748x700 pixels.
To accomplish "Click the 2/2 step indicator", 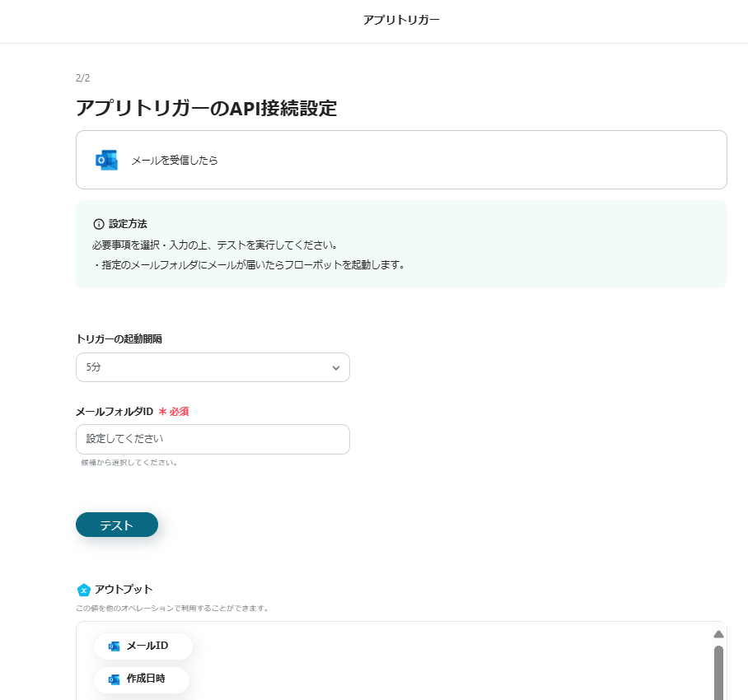I will 82,78.
